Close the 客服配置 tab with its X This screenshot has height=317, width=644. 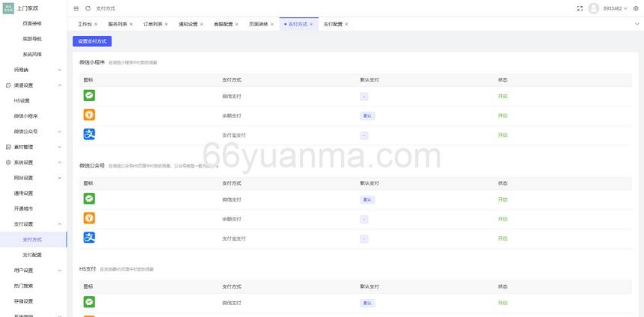tap(236, 24)
